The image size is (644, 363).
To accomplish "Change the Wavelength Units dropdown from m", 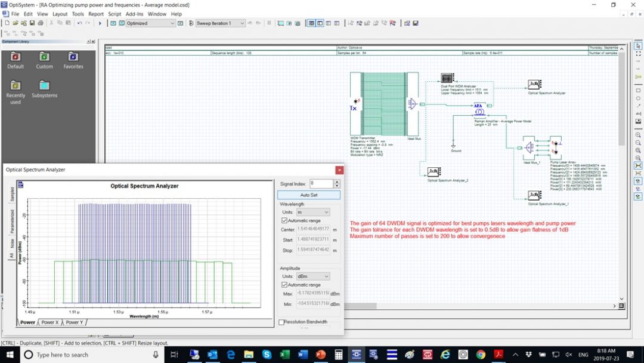I will (x=314, y=212).
